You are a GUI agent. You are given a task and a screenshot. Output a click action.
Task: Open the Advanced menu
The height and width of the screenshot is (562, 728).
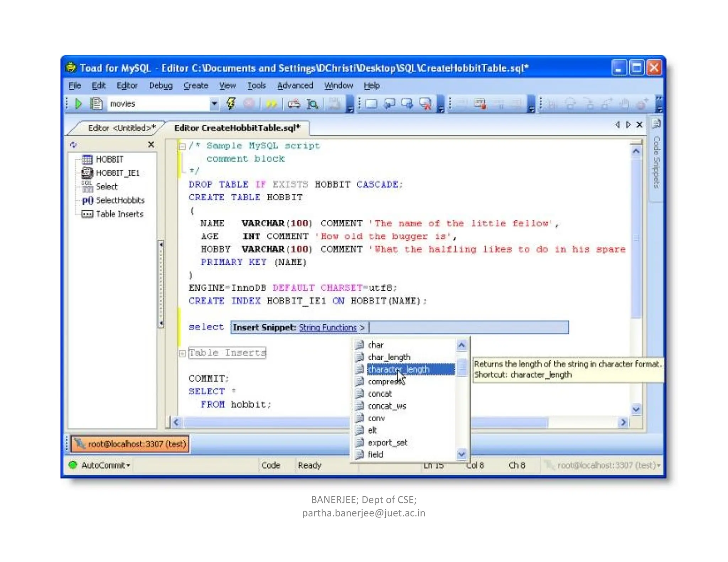(x=295, y=86)
